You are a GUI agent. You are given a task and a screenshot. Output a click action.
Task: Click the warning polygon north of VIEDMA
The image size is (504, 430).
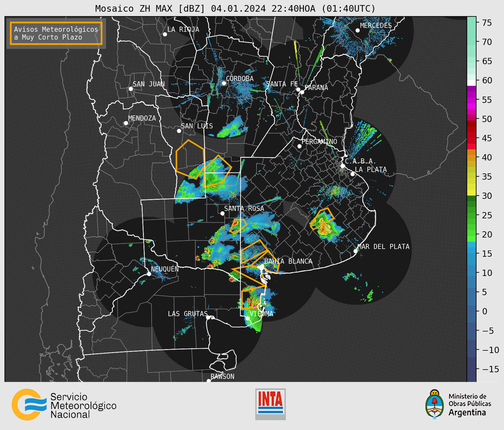[253, 297]
